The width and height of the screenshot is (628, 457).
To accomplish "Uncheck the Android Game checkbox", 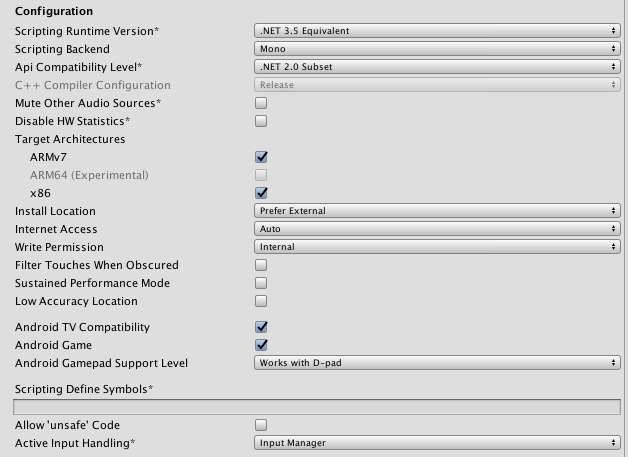I will pos(261,345).
